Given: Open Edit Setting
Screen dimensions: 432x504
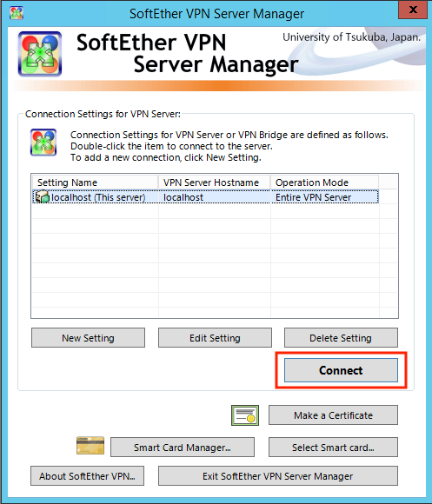Looking at the screenshot, I should pos(215,338).
